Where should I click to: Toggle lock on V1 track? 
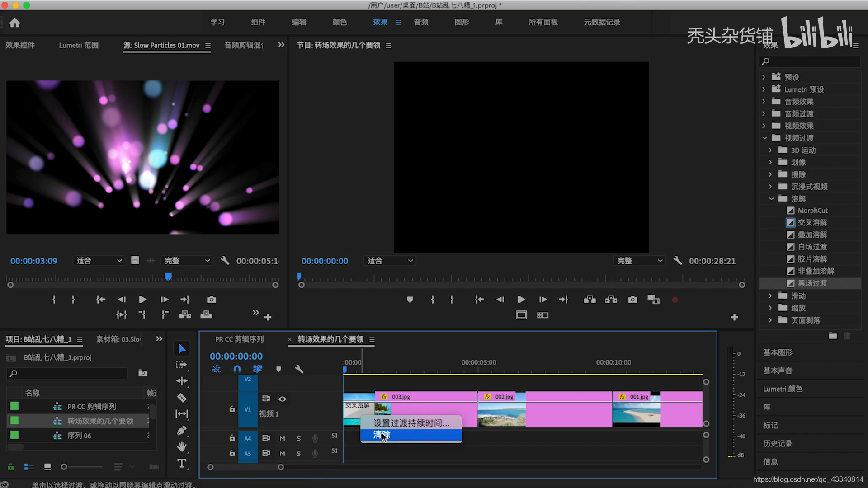[x=232, y=409]
